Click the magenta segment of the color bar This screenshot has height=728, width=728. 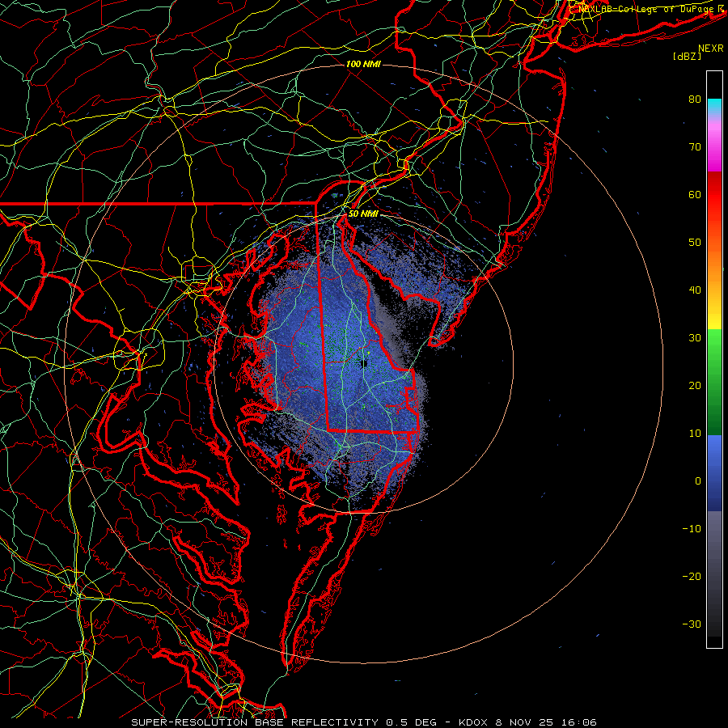714,149
